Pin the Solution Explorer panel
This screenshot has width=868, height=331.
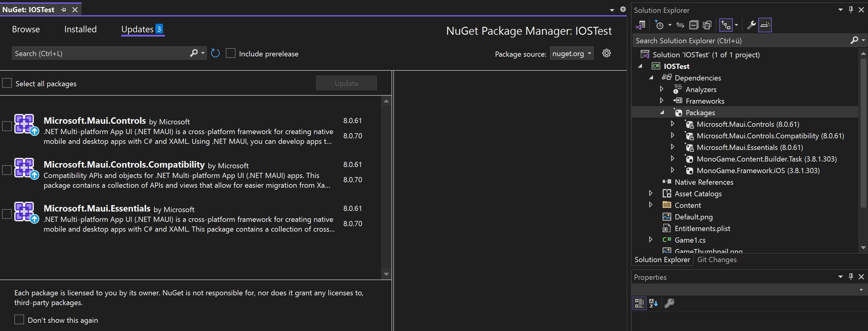(851, 10)
